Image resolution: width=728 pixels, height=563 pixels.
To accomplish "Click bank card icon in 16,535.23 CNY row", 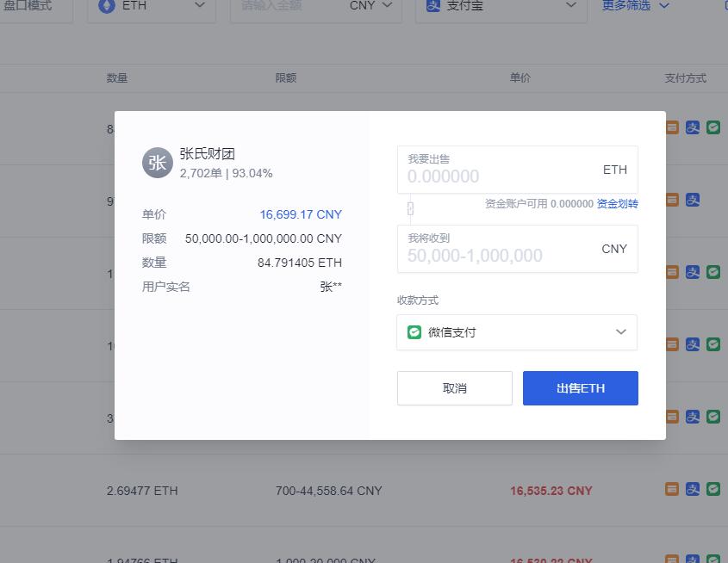I will (672, 489).
